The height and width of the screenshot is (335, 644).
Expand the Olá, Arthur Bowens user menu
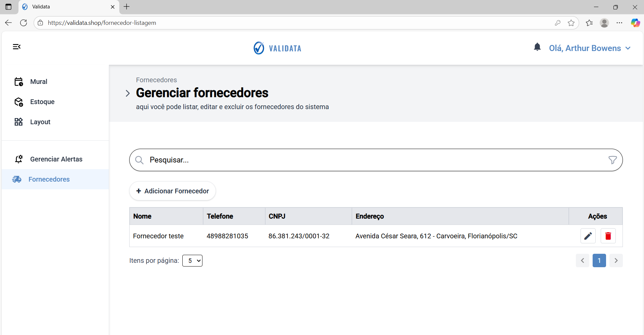(x=590, y=48)
